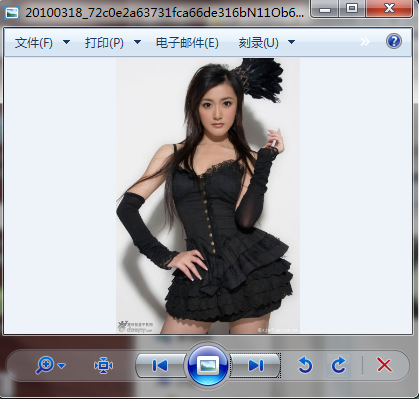The image size is (419, 399).
Task: Expand the dropdown arrow beside 打印(P)
Action: click(137, 42)
